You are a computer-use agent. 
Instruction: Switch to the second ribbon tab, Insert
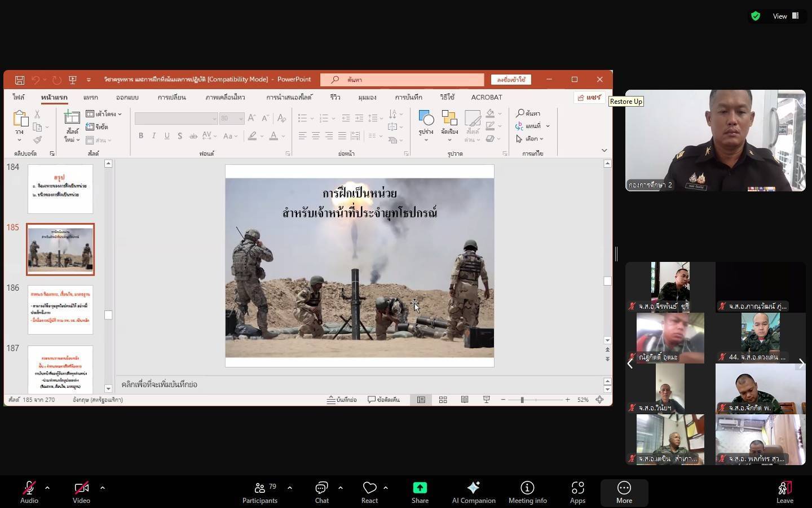coord(90,97)
